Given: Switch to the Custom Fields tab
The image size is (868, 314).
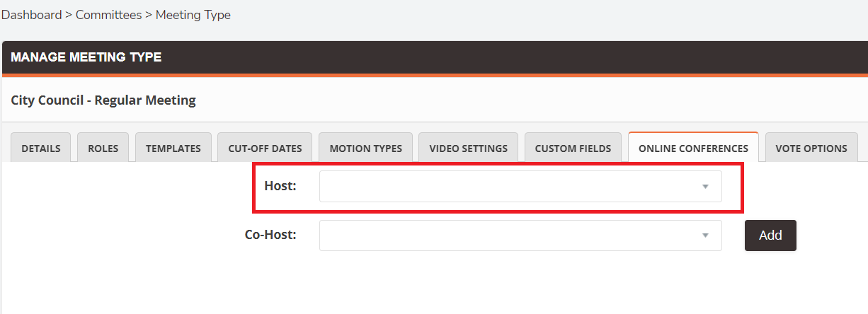Looking at the screenshot, I should (573, 148).
